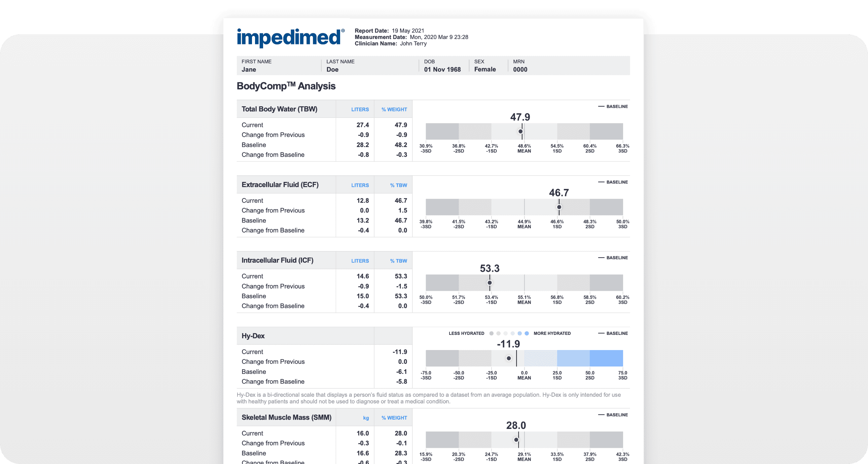The width and height of the screenshot is (868, 464).
Task: Click Hy-Dex Baseline value -6.1
Action: [401, 372]
